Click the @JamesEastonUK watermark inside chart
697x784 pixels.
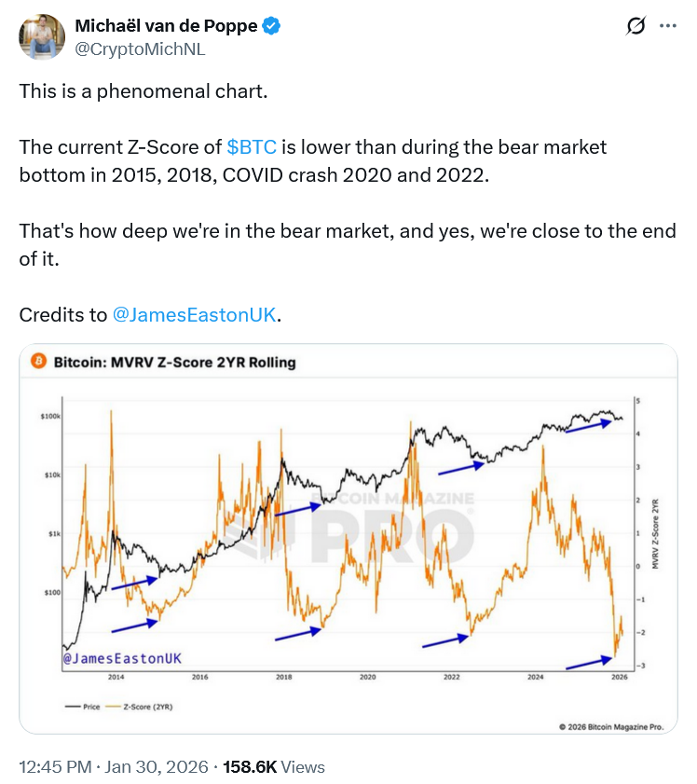point(122,658)
